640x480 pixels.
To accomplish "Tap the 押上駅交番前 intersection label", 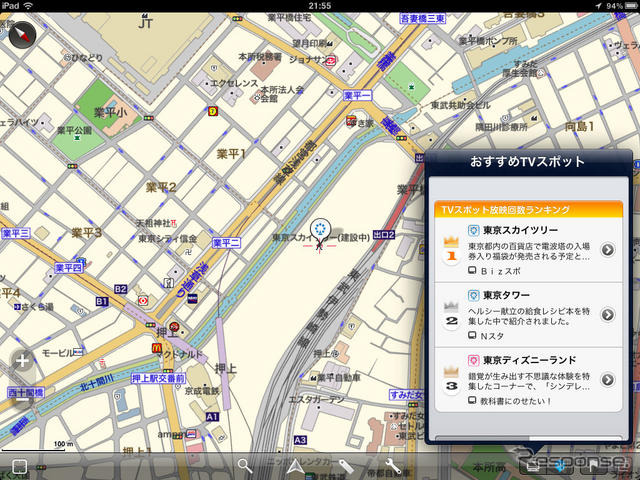I will [x=158, y=379].
